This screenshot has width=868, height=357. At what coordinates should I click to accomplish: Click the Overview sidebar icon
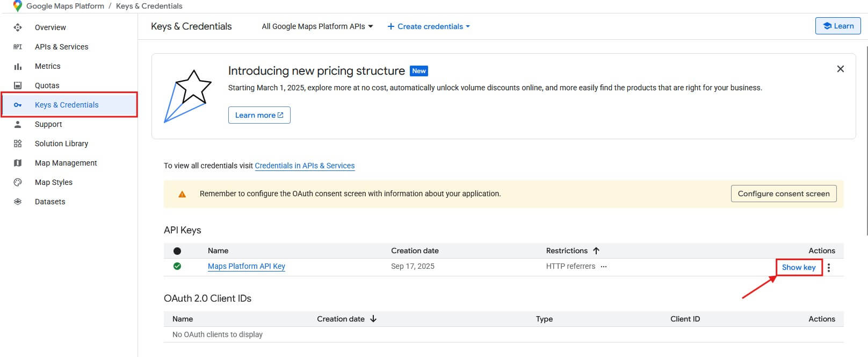click(18, 27)
